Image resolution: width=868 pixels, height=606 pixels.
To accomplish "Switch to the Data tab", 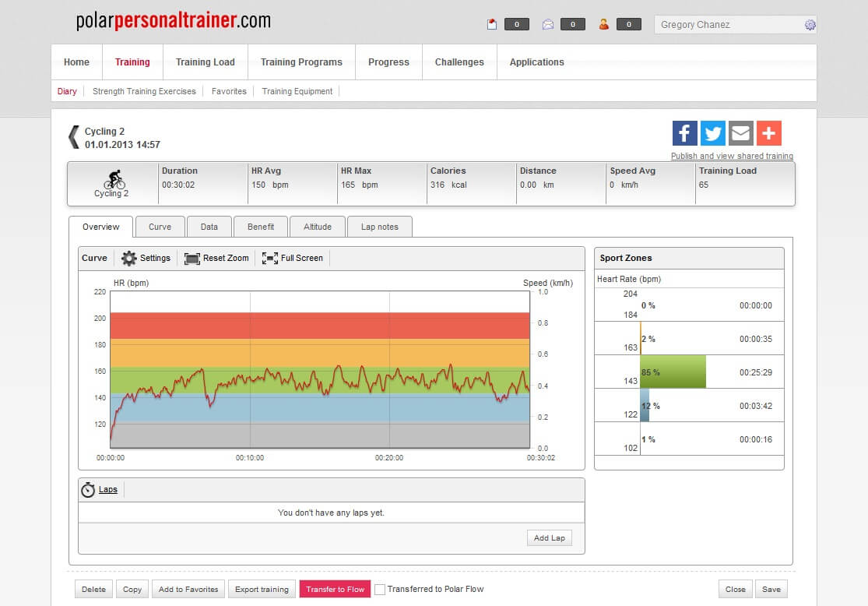I will (209, 227).
